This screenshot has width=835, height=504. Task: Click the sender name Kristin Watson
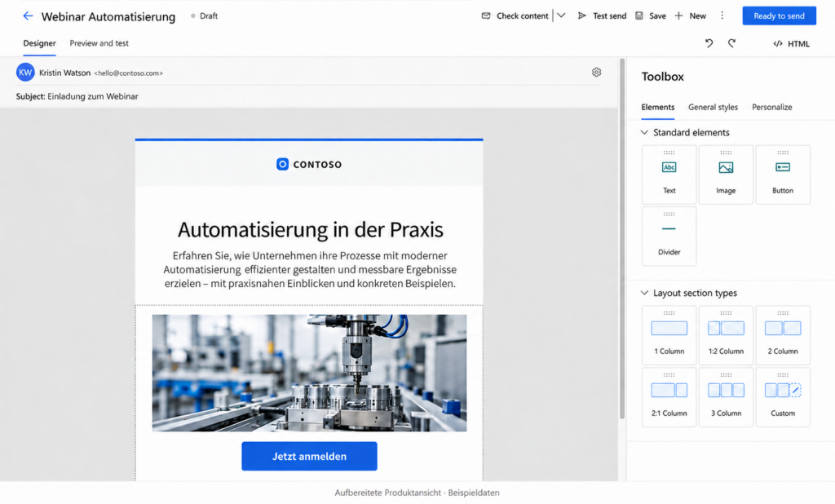pos(64,73)
